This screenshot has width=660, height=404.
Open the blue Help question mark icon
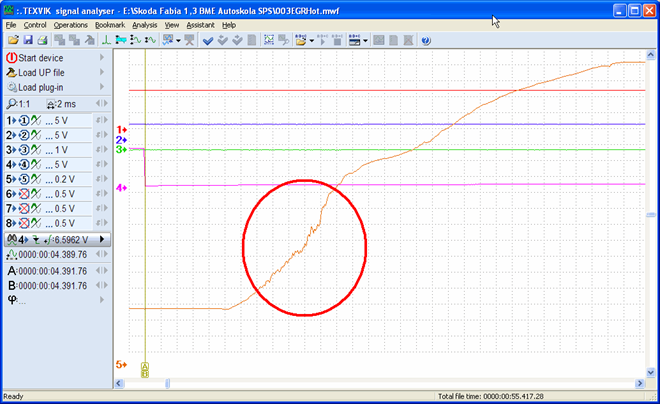click(426, 40)
